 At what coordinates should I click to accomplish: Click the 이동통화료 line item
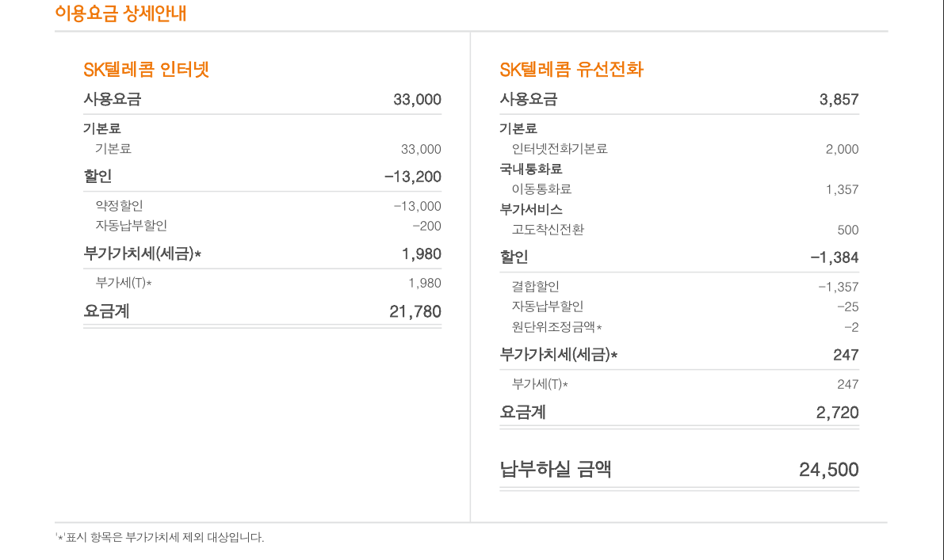point(541,189)
